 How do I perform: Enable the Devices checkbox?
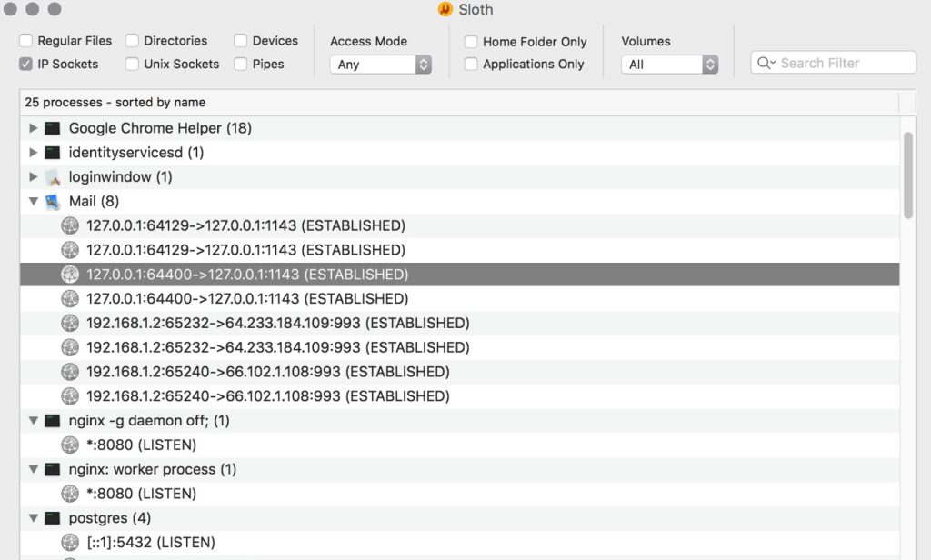coord(240,41)
